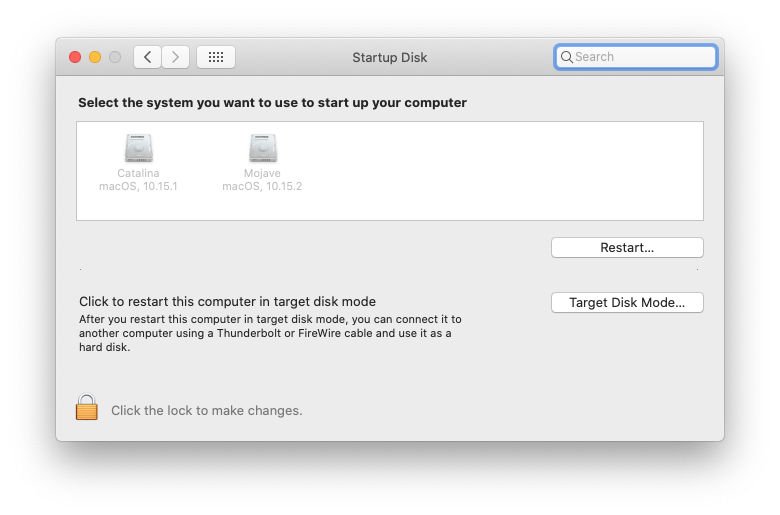Minimize the Startup Disk window
Screen dimensions: 780x515
point(95,57)
